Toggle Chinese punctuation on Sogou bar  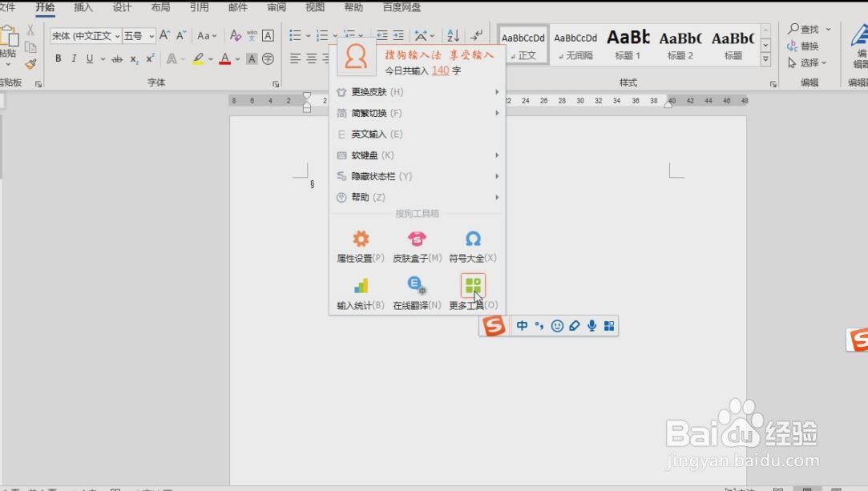539,326
